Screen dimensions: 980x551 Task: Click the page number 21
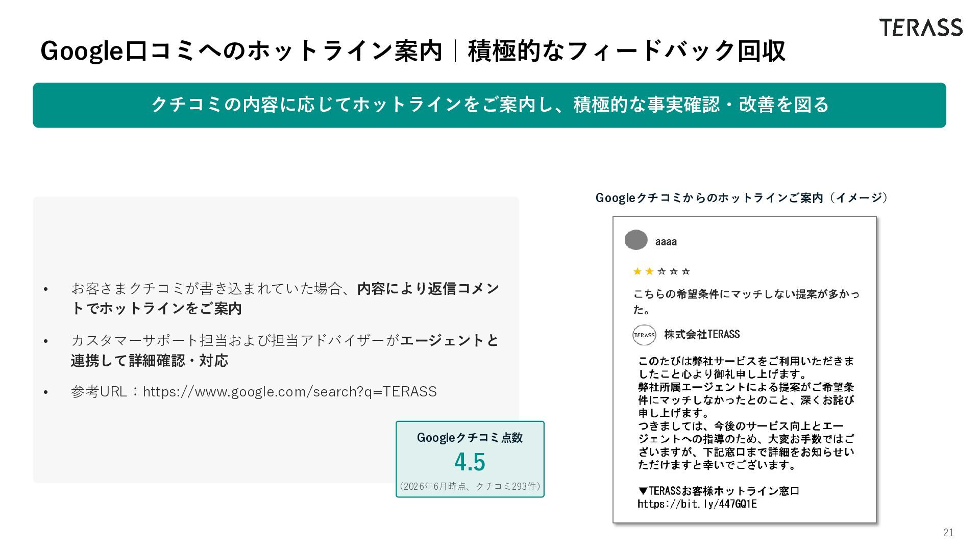948,533
